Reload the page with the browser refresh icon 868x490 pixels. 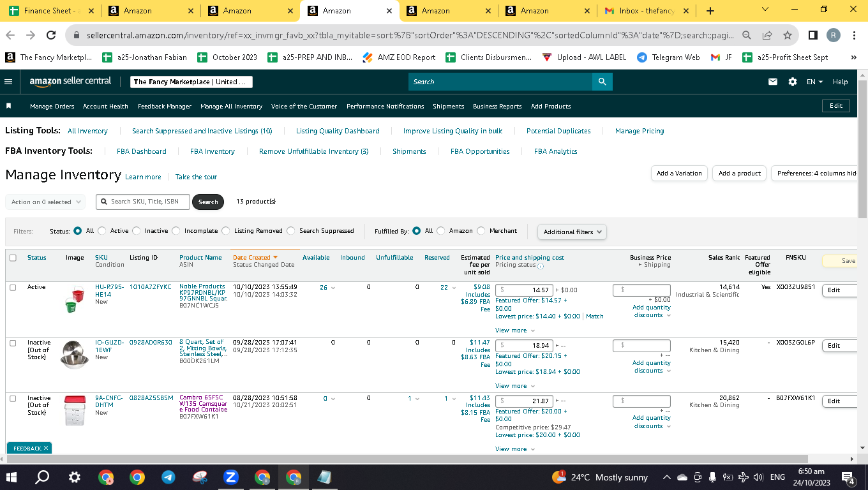tap(52, 35)
